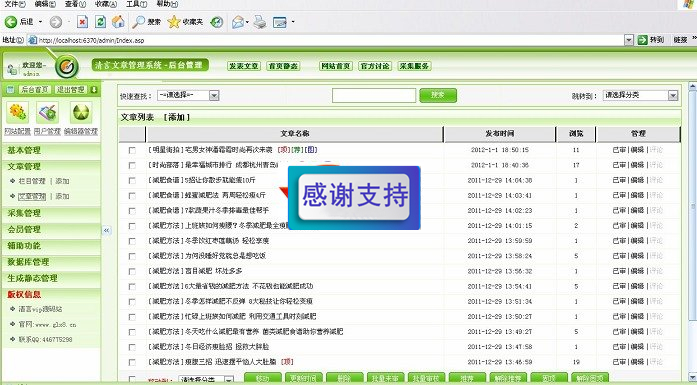Go to the browser Home icon
Viewport: 697px width, 385px height.
(118, 21)
